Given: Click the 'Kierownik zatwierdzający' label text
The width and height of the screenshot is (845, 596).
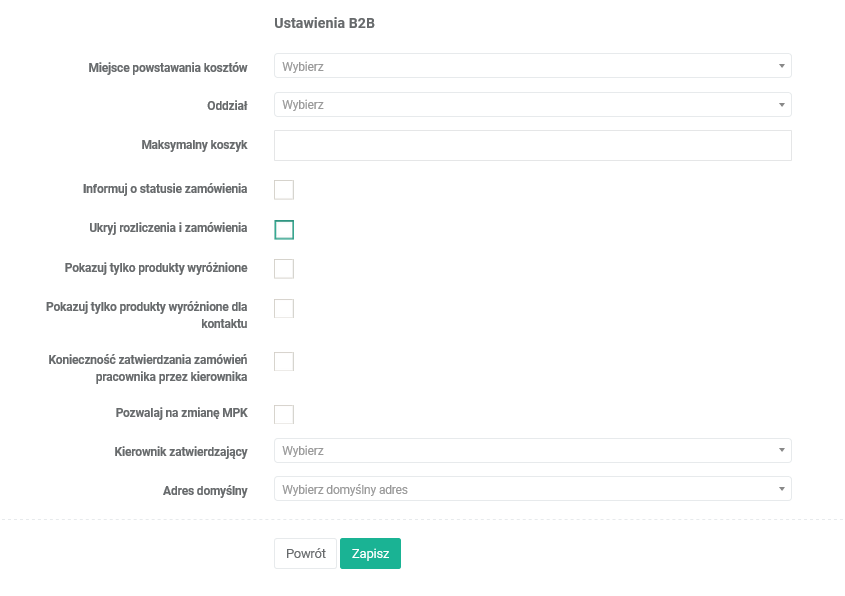Looking at the screenshot, I should 181,452.
